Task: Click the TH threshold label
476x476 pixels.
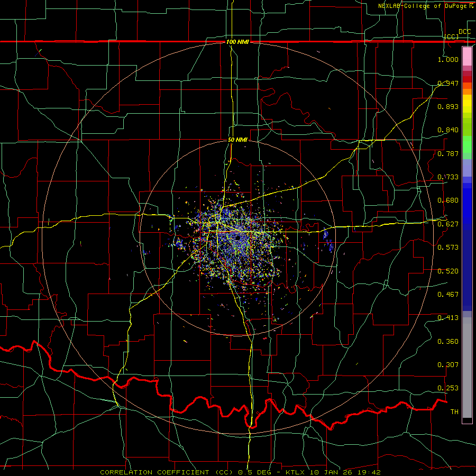Action: coord(454,412)
